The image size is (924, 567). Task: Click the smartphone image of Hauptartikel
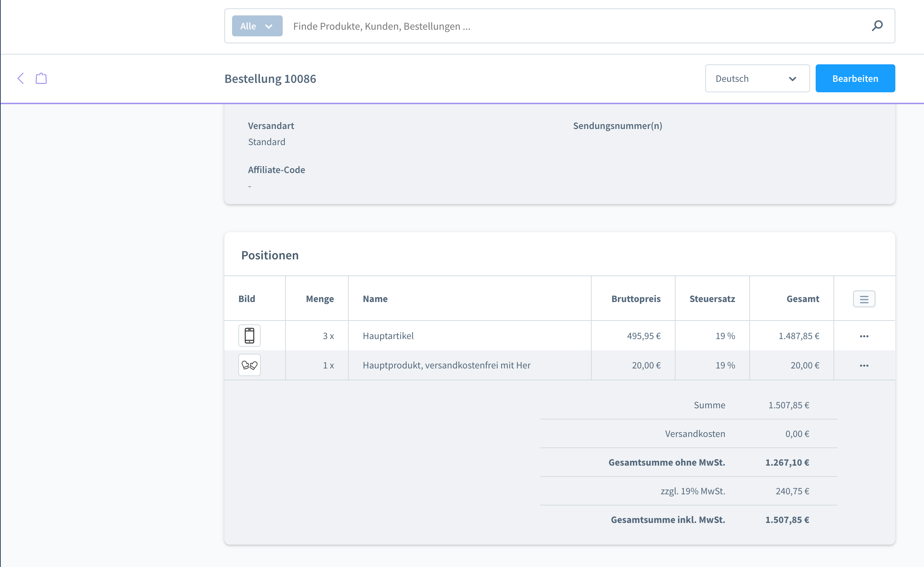coord(250,336)
